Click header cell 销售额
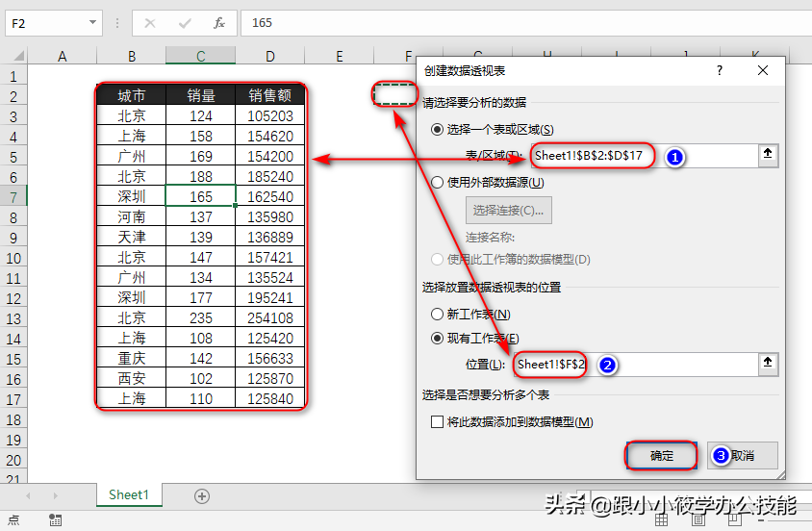 [269, 96]
